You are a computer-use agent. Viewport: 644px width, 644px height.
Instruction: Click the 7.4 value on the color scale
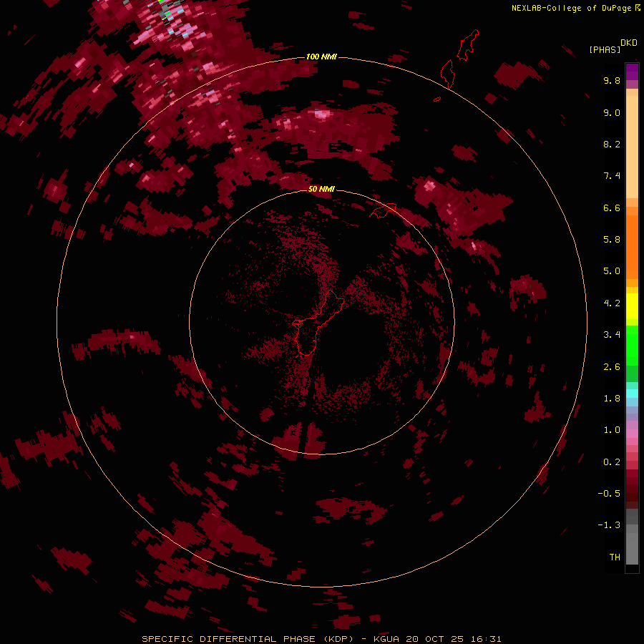[x=612, y=176]
